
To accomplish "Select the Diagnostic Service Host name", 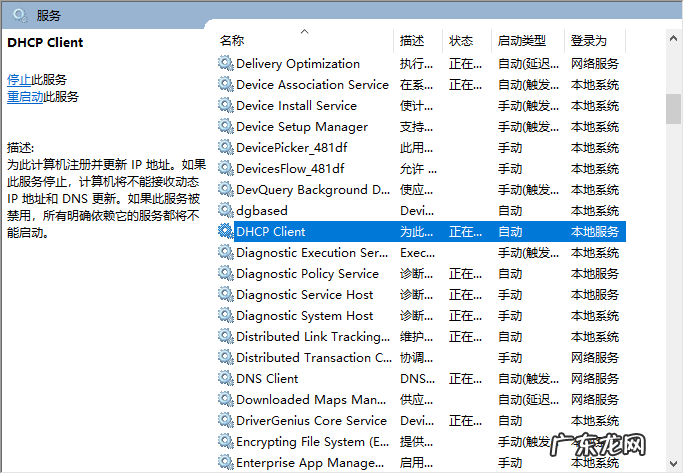I will point(304,294).
